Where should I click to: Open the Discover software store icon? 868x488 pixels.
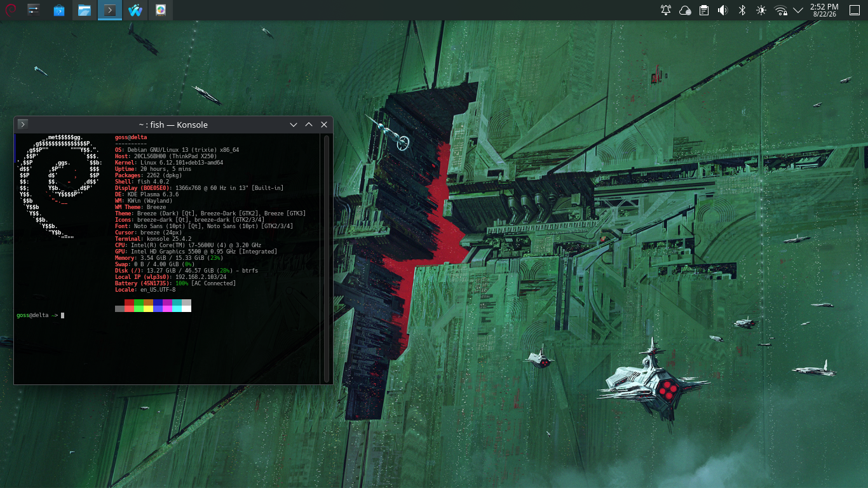(59, 10)
